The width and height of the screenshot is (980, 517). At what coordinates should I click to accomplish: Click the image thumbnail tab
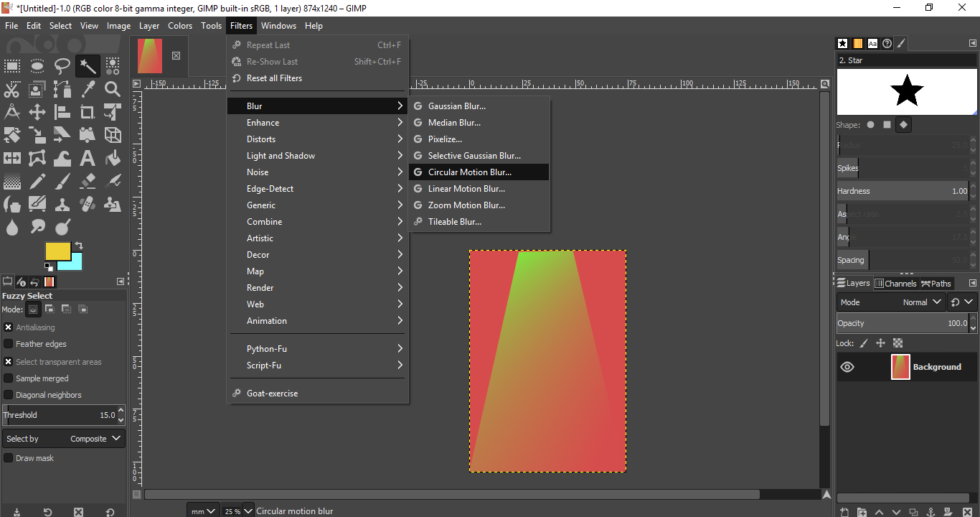pos(150,55)
